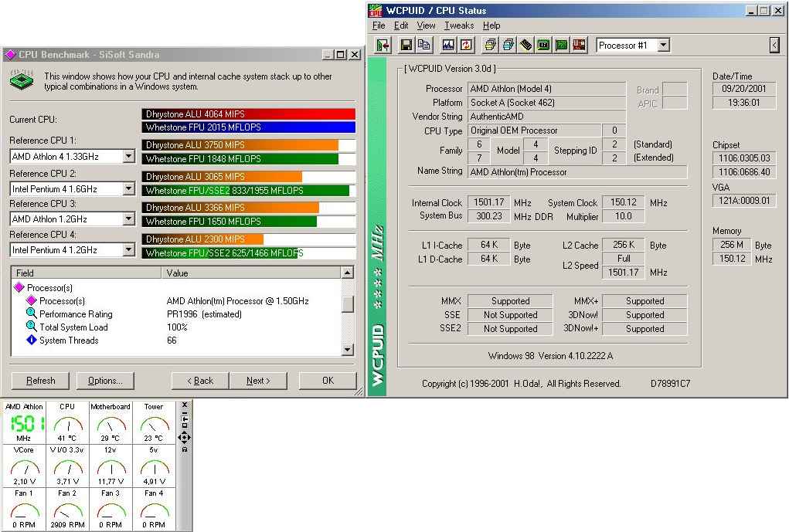The width and height of the screenshot is (789, 532).
Task: Click the scroll up arrow in Sandra field list
Action: pos(347,273)
